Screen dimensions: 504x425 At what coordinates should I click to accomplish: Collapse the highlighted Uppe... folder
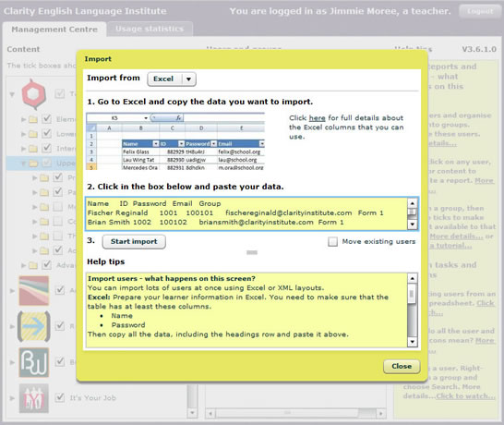coord(23,164)
